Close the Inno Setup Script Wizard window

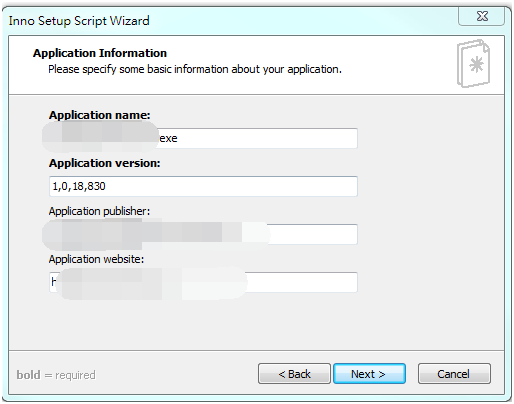click(482, 16)
